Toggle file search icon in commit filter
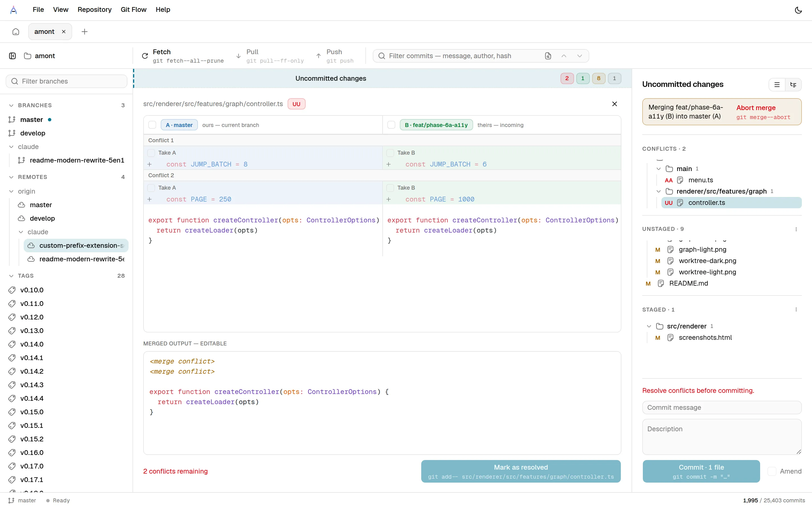The height and width of the screenshot is (508, 812). 548,56
